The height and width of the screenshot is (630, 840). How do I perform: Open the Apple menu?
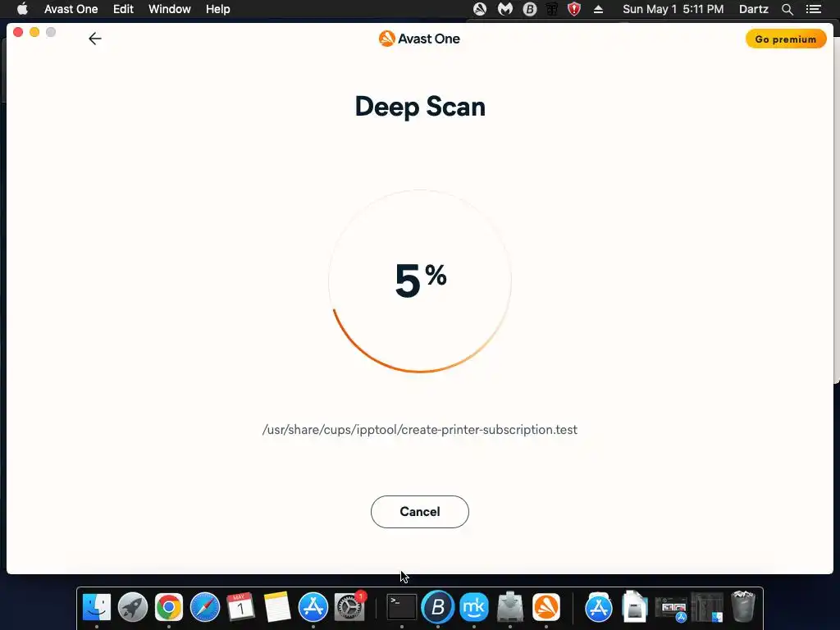22,9
